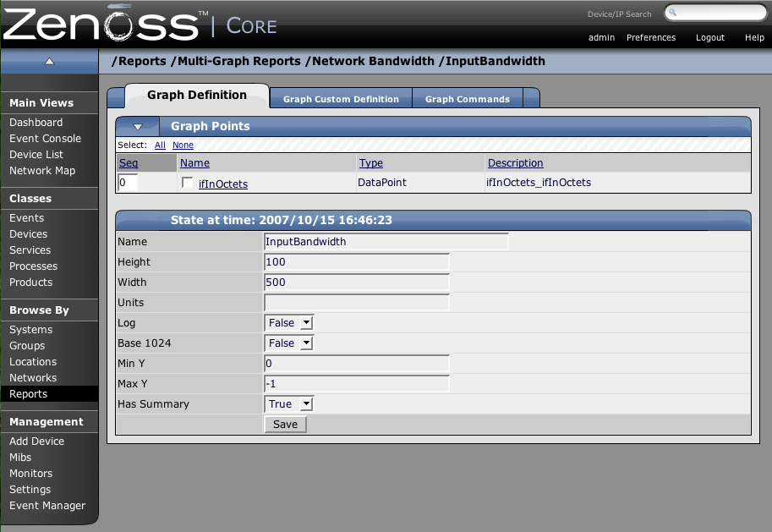Open Device List in sidebar
Image resolution: width=772 pixels, height=532 pixels.
[36, 154]
